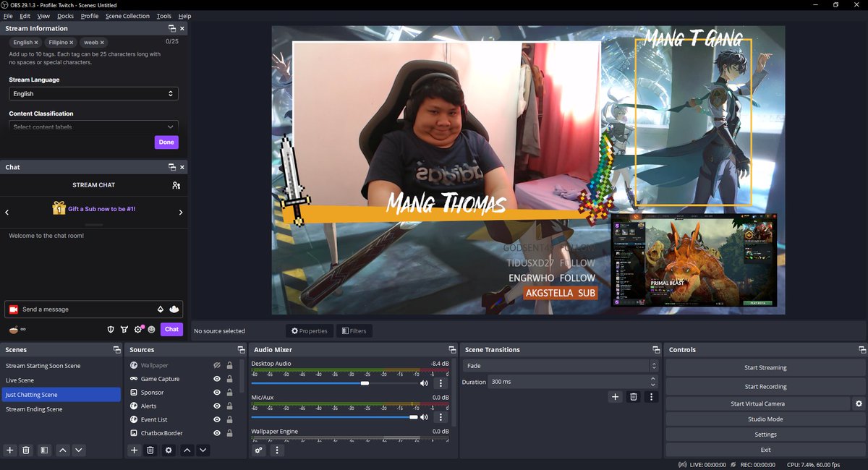
Task: Hide the ChatboxBorder source
Action: [x=216, y=433]
